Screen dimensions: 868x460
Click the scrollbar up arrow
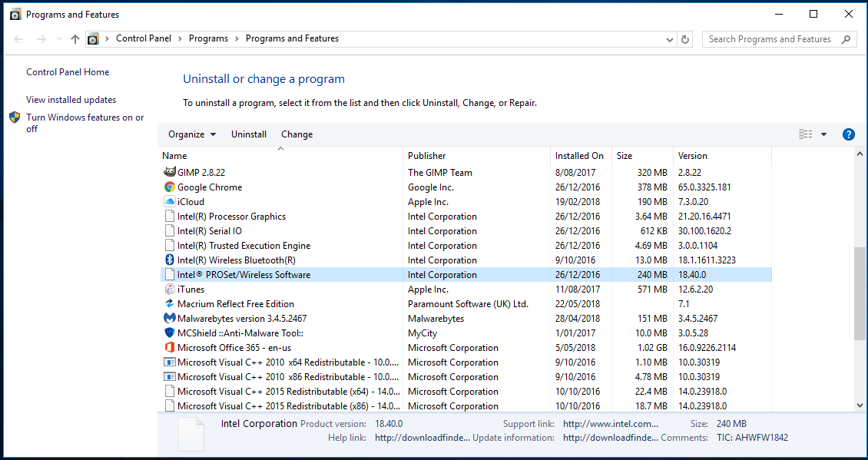(859, 154)
